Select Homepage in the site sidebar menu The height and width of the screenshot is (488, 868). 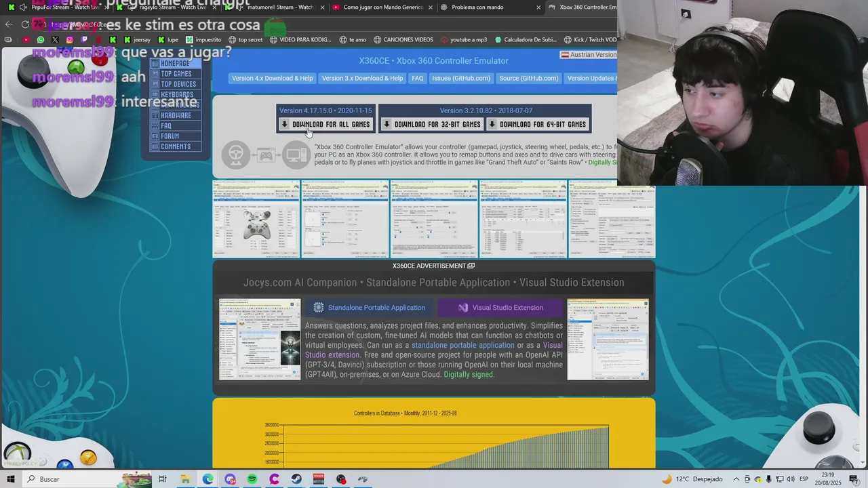[175, 63]
